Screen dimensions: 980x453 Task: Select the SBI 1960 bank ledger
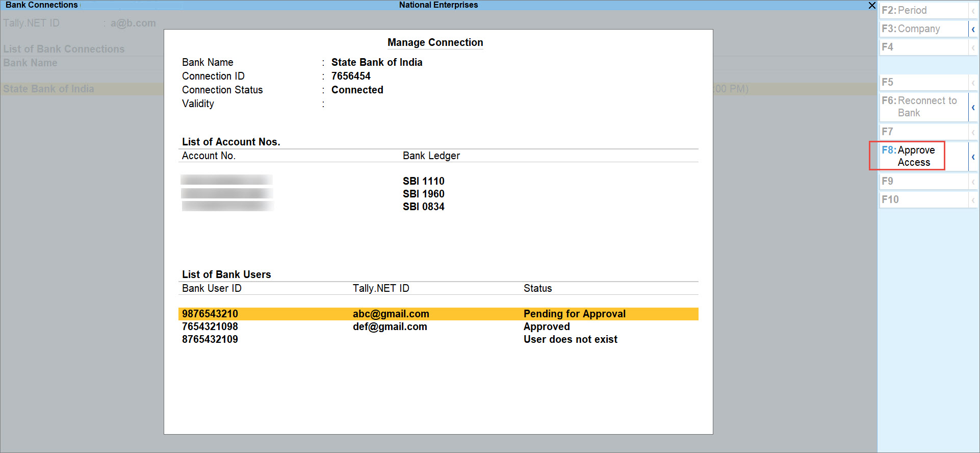click(423, 194)
